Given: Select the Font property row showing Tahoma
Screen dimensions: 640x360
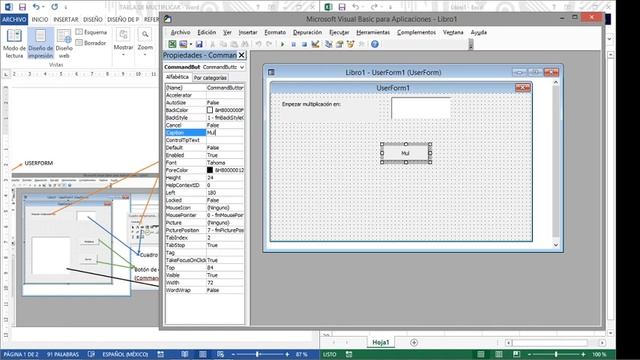Looking at the screenshot, I should pyautogui.click(x=204, y=162).
